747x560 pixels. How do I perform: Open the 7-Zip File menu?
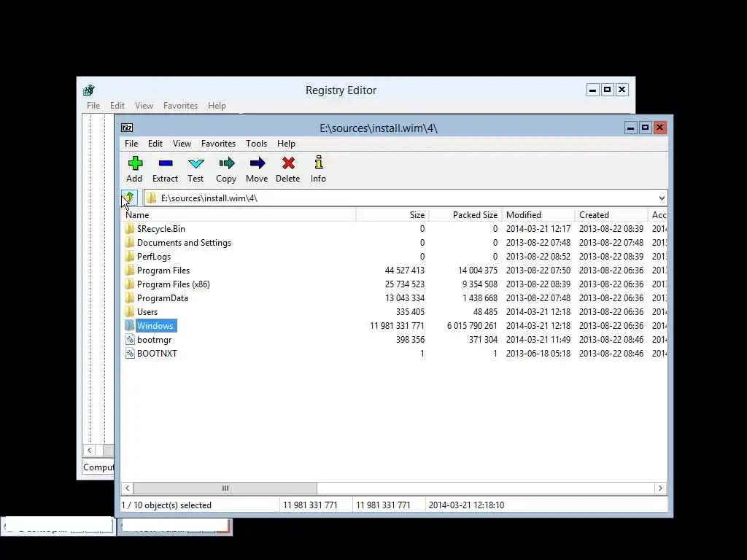(131, 144)
